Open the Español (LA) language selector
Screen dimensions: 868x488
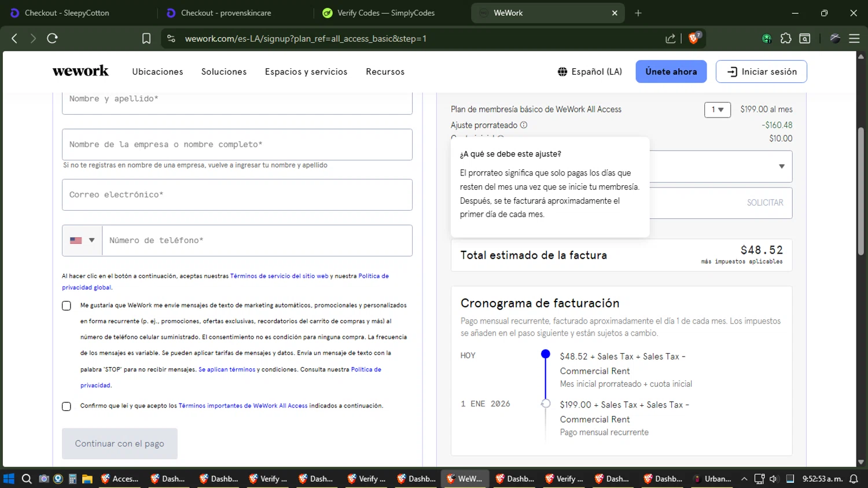coord(590,72)
